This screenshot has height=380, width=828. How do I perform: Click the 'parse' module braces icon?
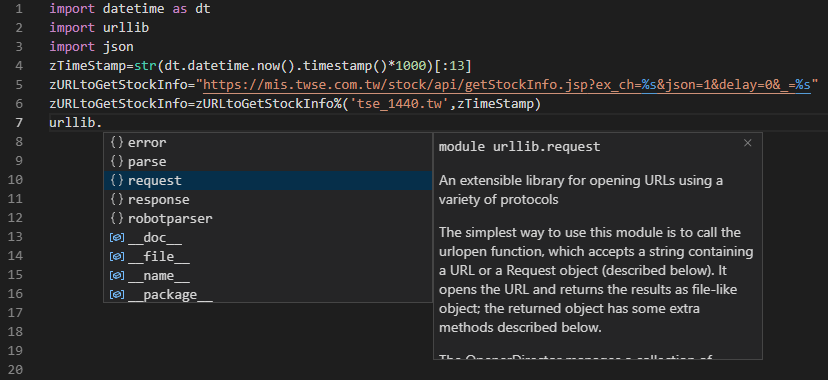pyautogui.click(x=117, y=162)
